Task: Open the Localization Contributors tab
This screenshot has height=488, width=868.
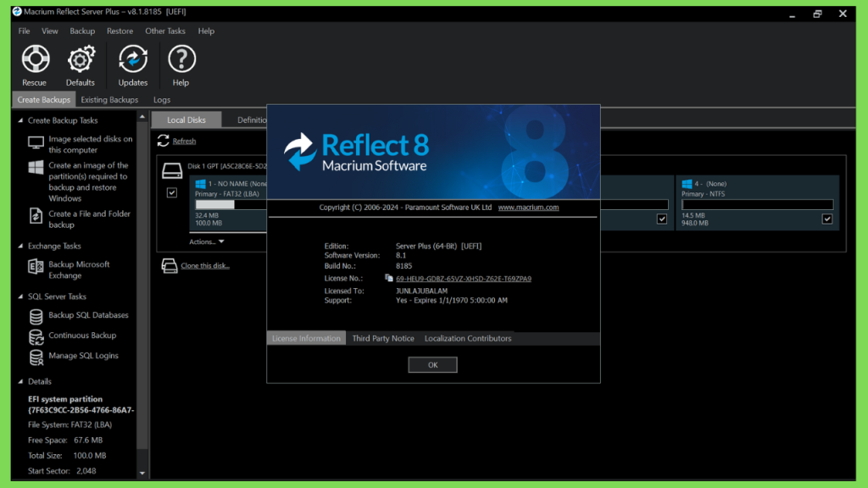Action: pyautogui.click(x=468, y=338)
